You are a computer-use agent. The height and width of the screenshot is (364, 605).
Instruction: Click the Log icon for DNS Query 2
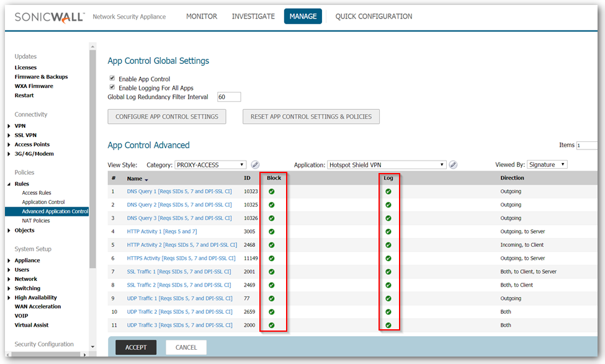click(x=388, y=205)
